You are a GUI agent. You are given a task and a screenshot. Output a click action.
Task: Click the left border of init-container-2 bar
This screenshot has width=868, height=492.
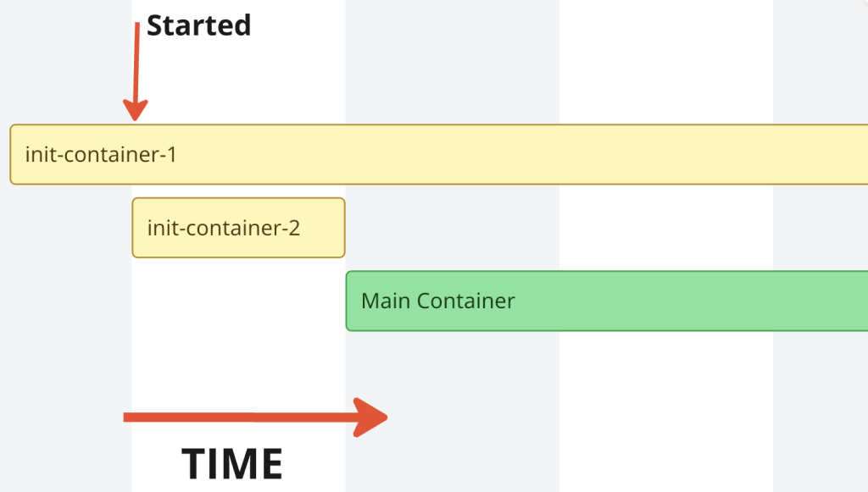pyautogui.click(x=133, y=227)
